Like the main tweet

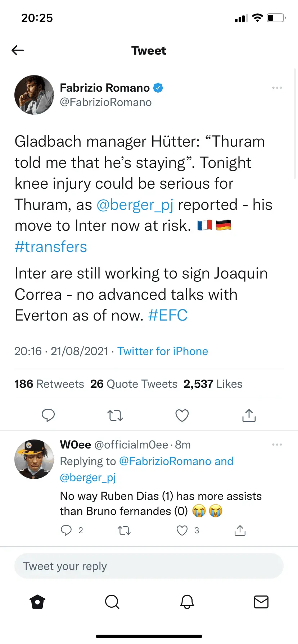click(x=182, y=415)
